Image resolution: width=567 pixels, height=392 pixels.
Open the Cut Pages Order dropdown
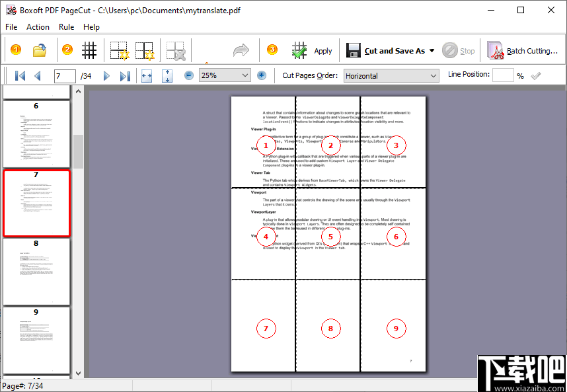[x=434, y=75]
